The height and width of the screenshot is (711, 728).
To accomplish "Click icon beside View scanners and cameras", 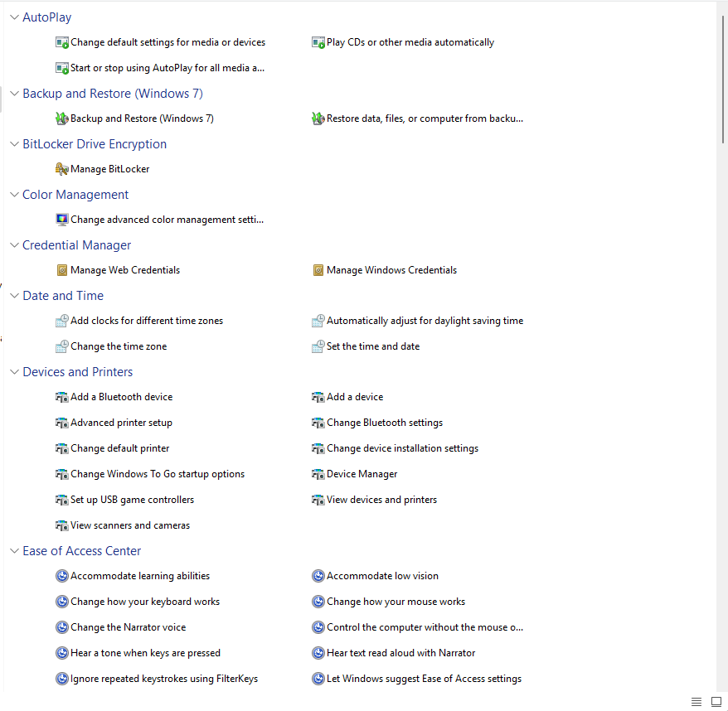I will tap(61, 525).
